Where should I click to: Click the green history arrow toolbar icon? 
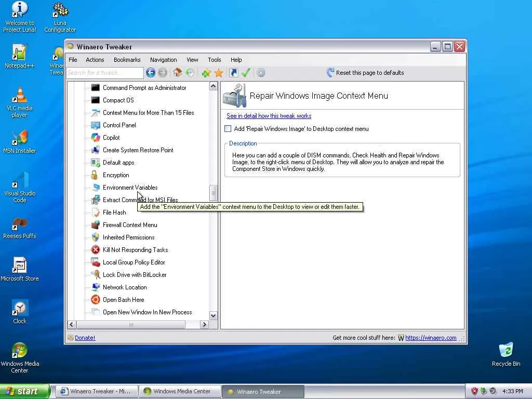click(190, 73)
